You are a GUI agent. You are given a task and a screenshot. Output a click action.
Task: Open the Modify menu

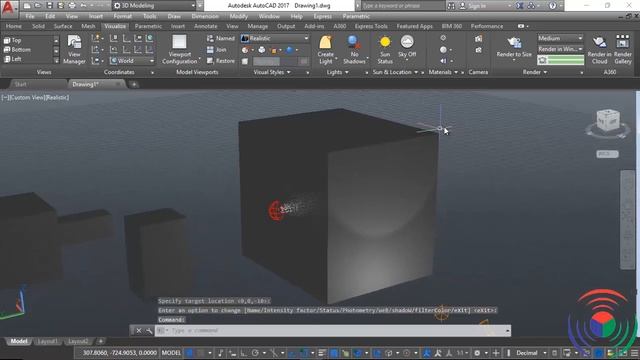(238, 16)
